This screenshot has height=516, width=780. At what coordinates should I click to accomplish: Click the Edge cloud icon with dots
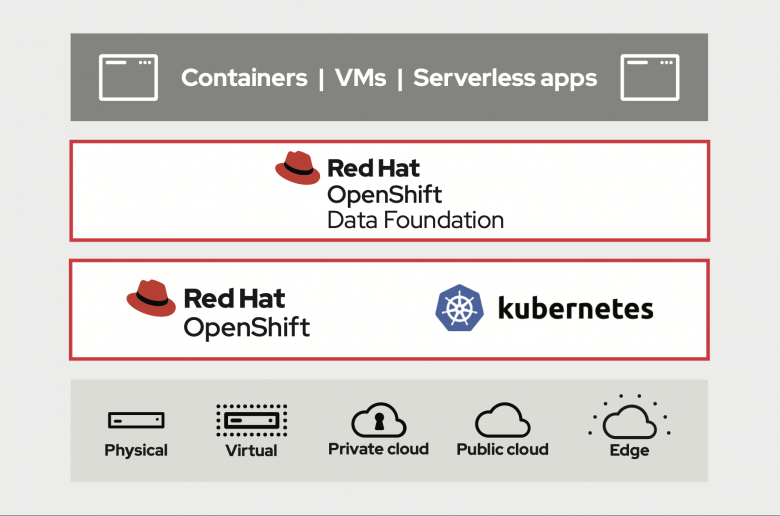[629, 417]
